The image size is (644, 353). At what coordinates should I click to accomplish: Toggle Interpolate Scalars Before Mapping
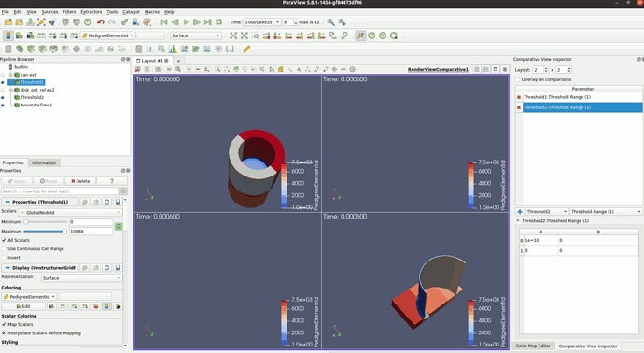(x=4, y=333)
